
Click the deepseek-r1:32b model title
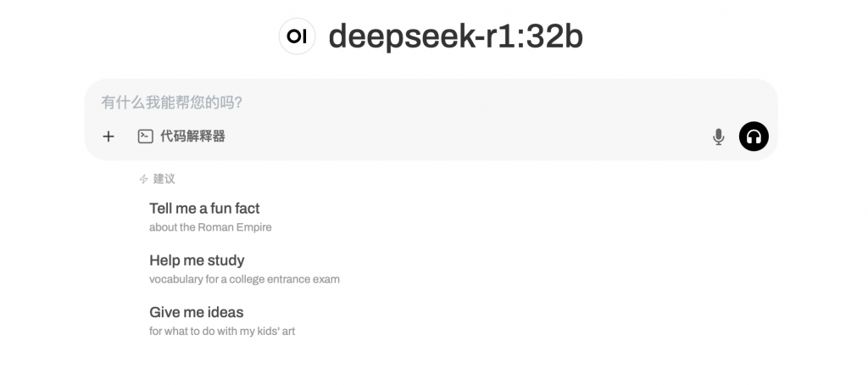(455, 36)
